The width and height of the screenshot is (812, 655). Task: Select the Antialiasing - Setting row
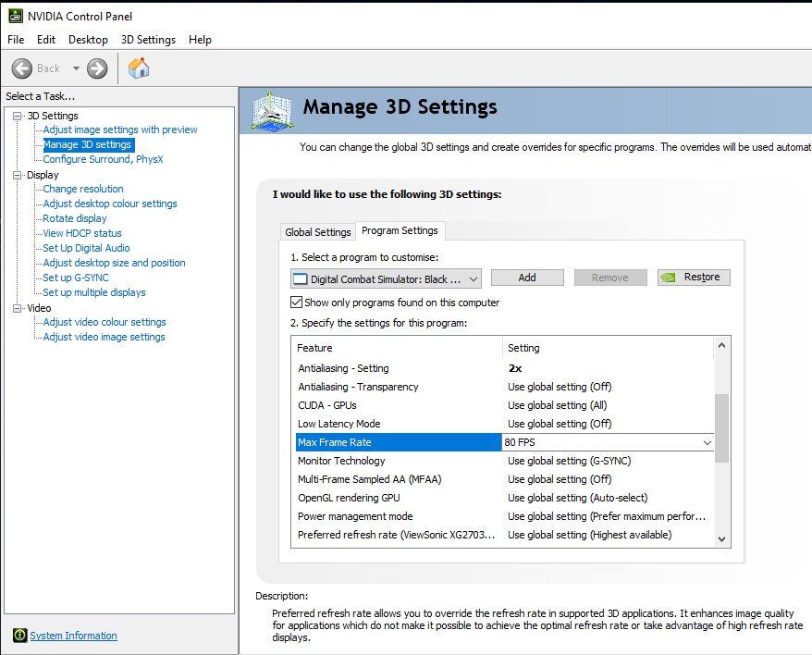click(505, 368)
